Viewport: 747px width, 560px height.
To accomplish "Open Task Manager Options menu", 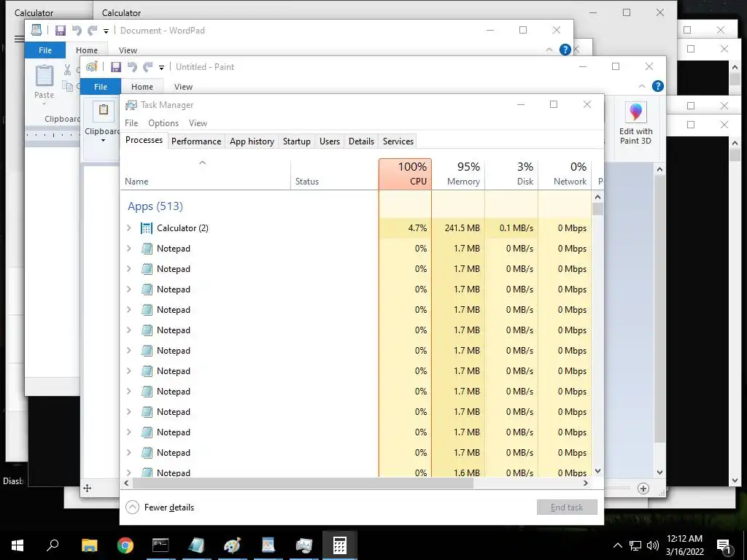I will click(163, 122).
